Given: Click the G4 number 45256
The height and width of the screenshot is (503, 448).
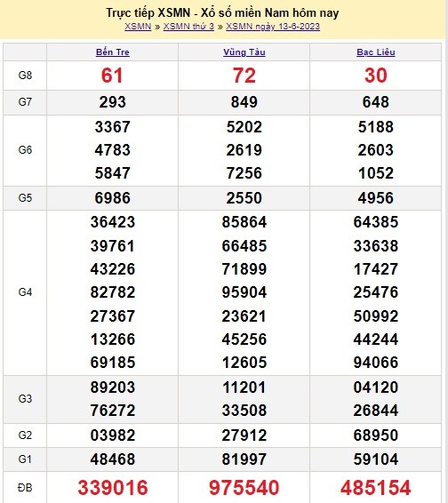Looking at the screenshot, I should pos(244,339).
